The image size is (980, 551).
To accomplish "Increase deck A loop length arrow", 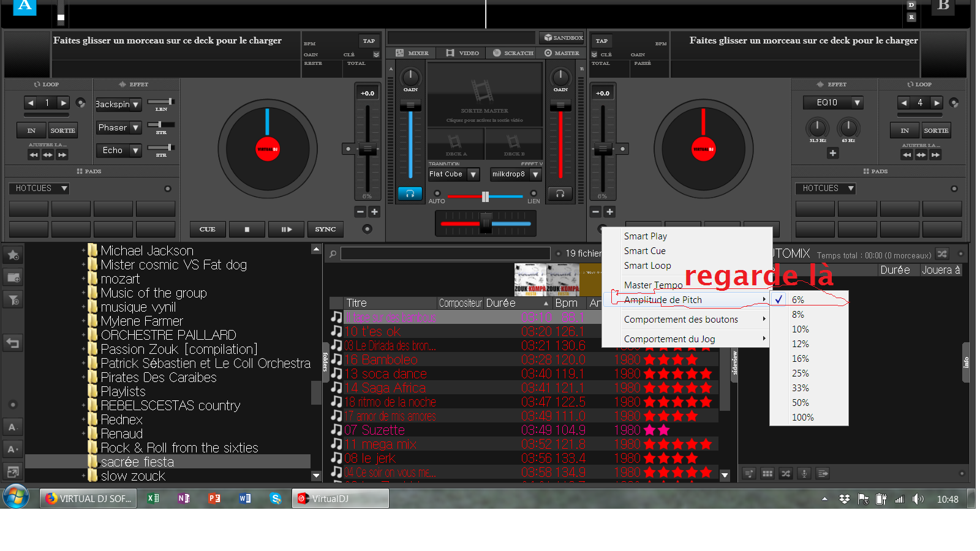I will click(63, 103).
